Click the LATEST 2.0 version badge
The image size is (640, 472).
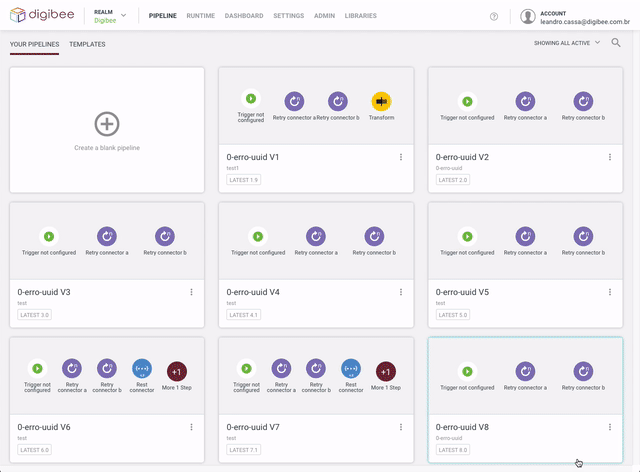click(453, 180)
